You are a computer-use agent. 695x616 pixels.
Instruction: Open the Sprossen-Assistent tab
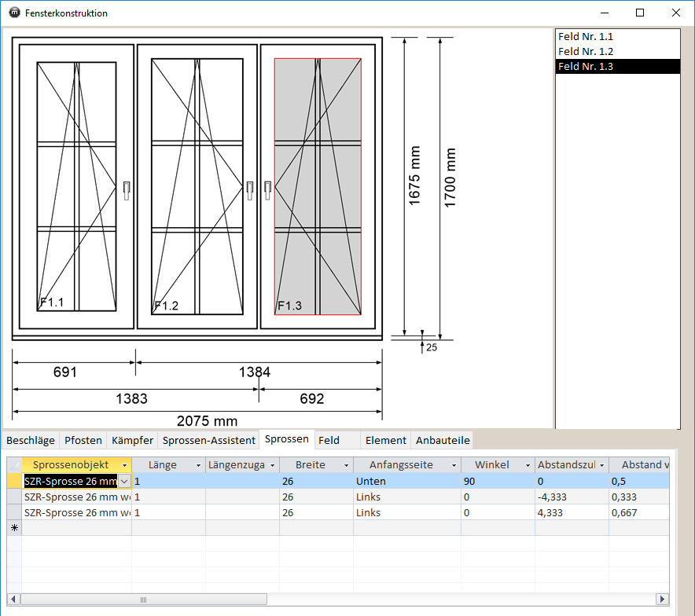coord(209,440)
